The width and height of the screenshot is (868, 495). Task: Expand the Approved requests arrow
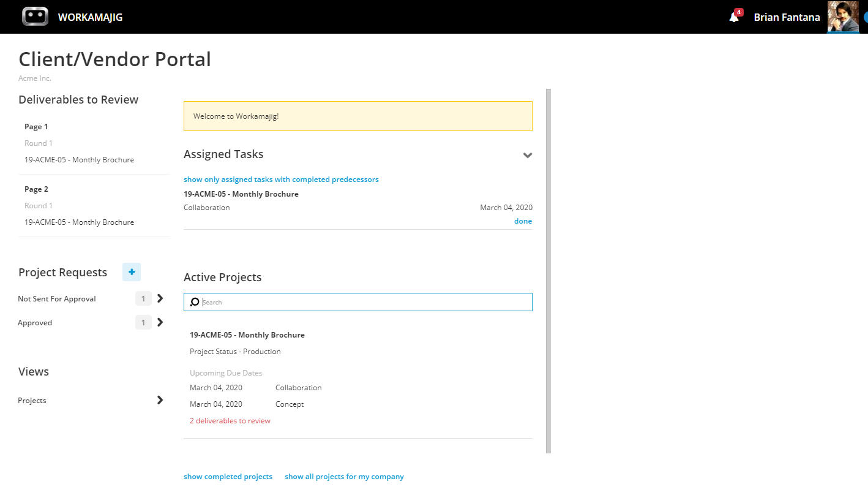click(x=160, y=322)
